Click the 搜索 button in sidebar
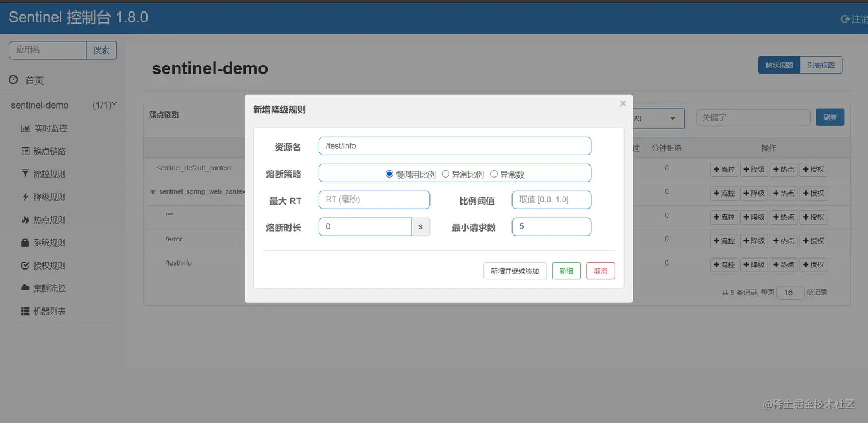 [x=101, y=50]
